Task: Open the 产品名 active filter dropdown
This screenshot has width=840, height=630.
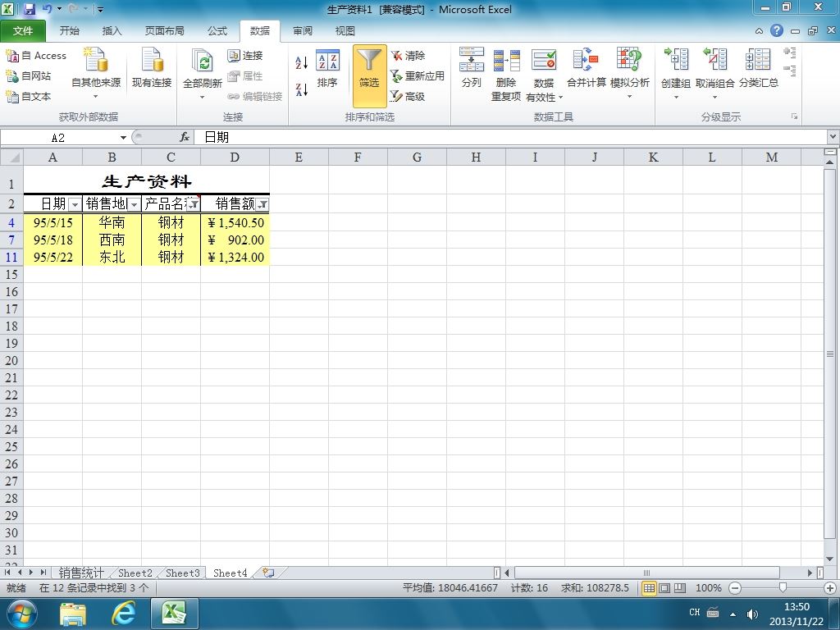Action: (x=194, y=204)
